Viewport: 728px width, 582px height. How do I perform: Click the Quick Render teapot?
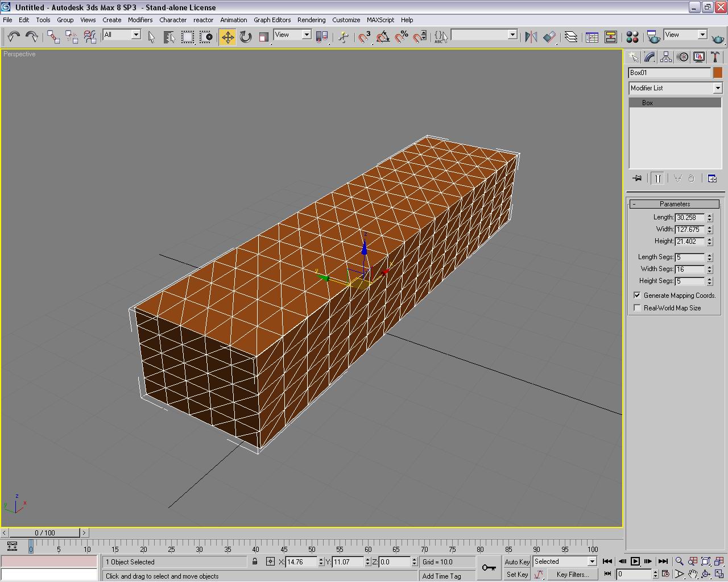point(718,37)
